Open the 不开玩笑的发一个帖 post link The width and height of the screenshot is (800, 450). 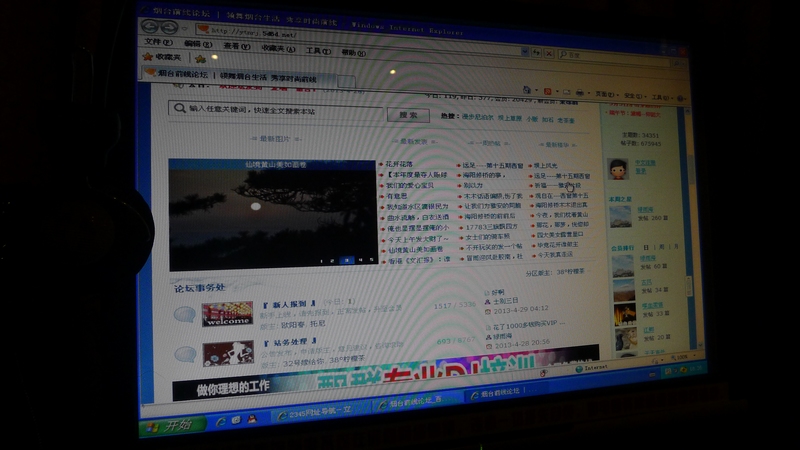pos(494,247)
